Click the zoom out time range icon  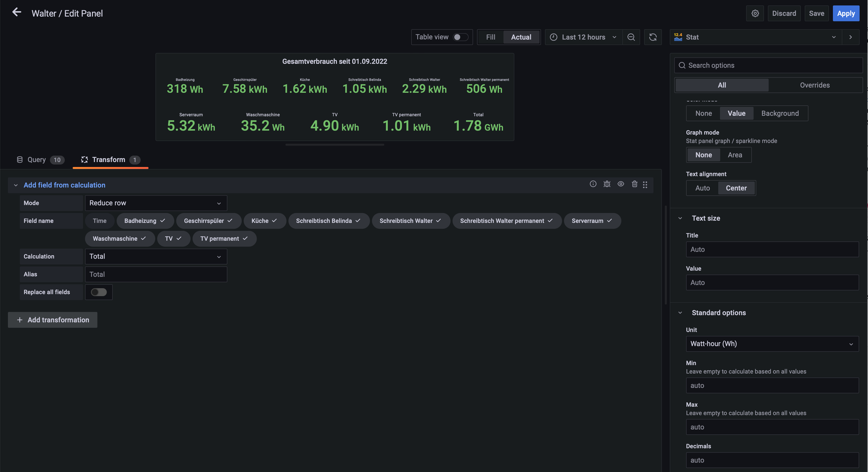tap(631, 37)
